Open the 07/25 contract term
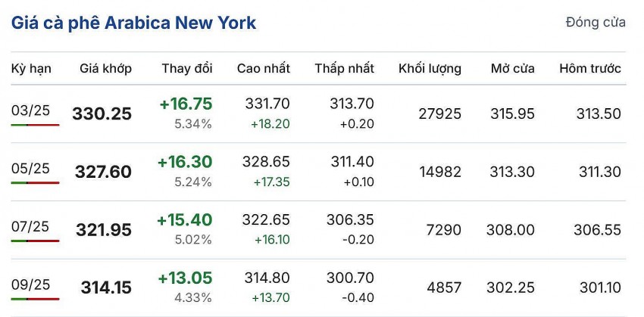644x317 pixels. point(30,226)
